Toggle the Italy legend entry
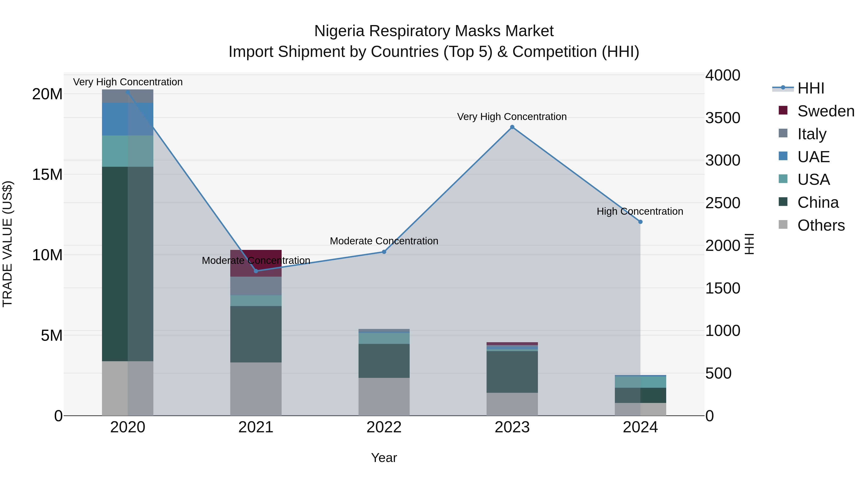The image size is (868, 488). (802, 134)
